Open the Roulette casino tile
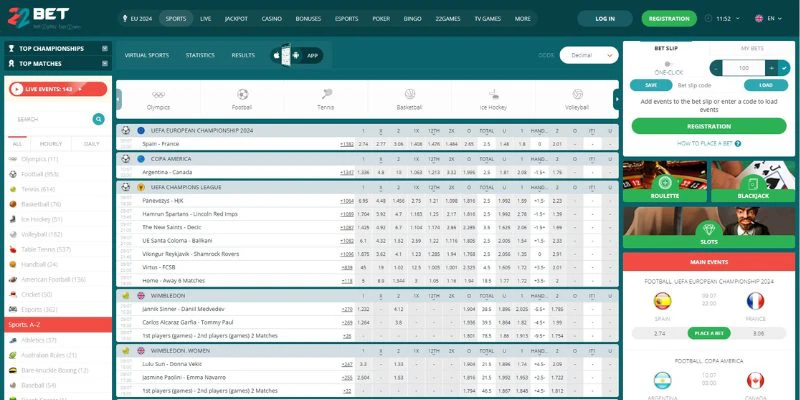The width and height of the screenshot is (800, 400). (665, 182)
